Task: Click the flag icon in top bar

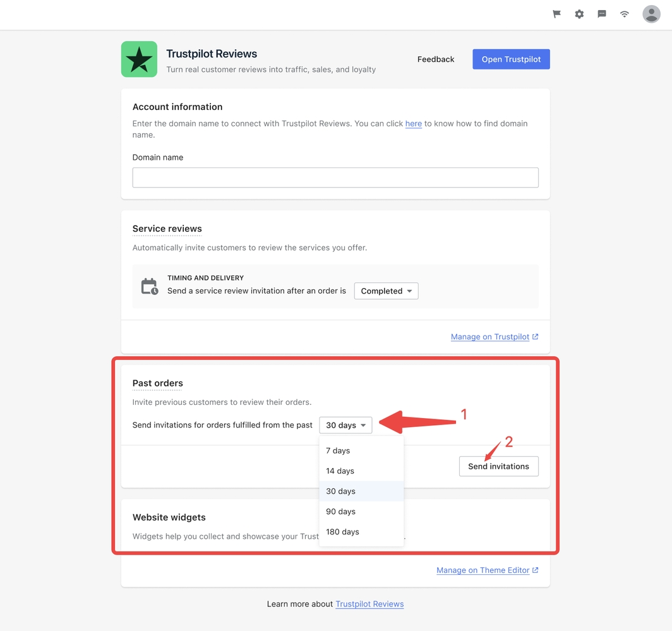Action: coord(556,14)
